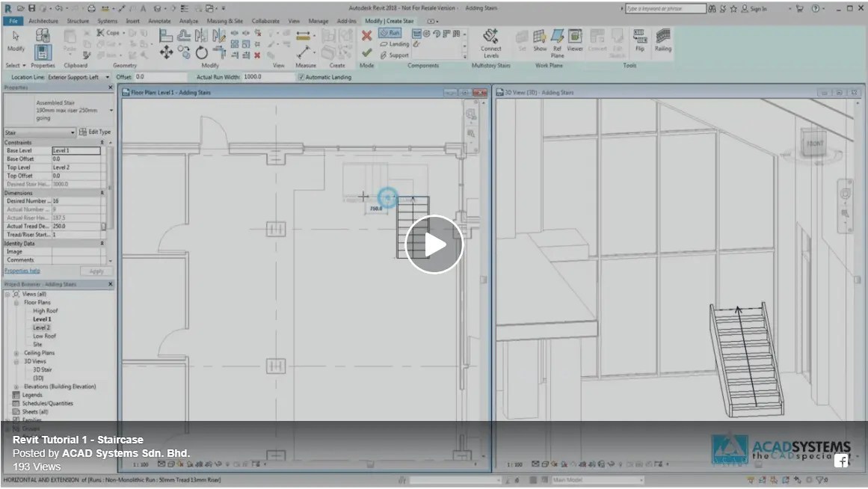Open the Architecture ribbon tab
Viewport: 868px width, 489px height.
tap(43, 21)
